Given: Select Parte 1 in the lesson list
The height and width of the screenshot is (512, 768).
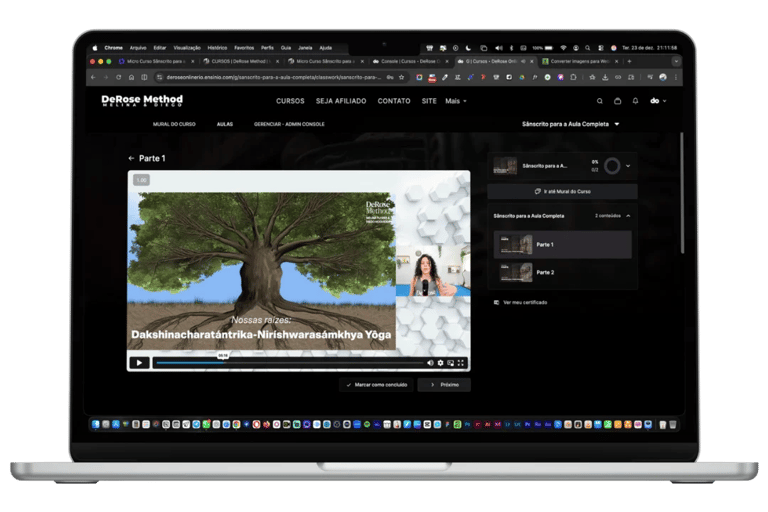Looking at the screenshot, I should [x=563, y=244].
